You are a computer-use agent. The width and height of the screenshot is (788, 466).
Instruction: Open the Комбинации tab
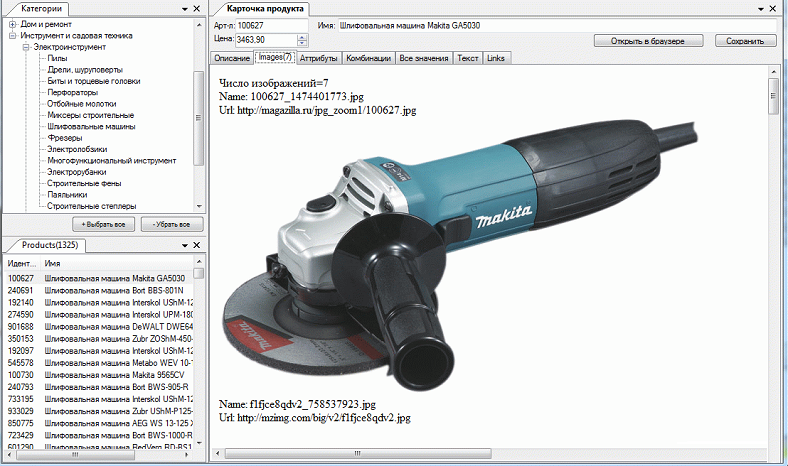point(368,58)
